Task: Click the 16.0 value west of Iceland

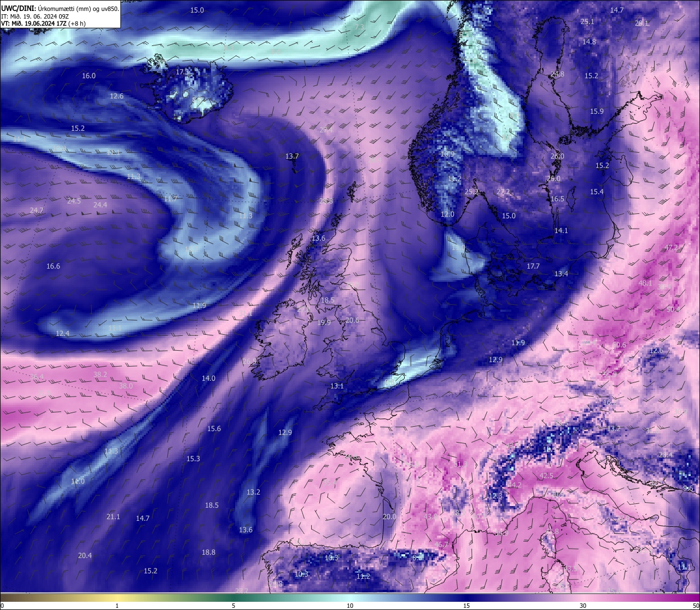Action: point(89,76)
